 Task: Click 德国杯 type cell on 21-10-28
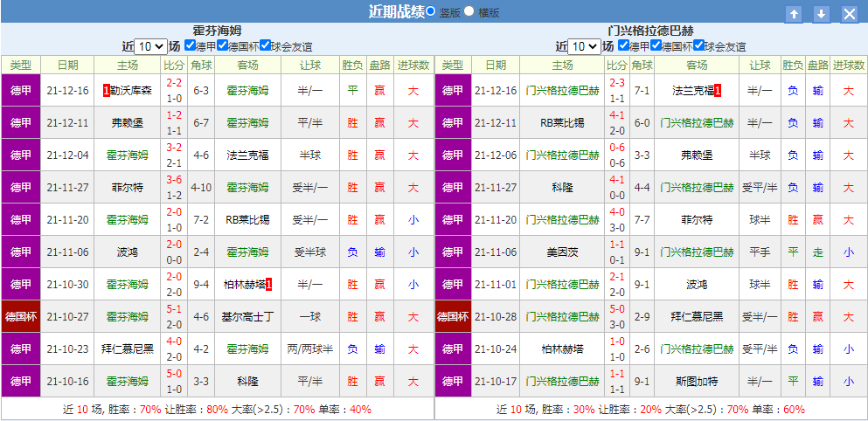453,317
